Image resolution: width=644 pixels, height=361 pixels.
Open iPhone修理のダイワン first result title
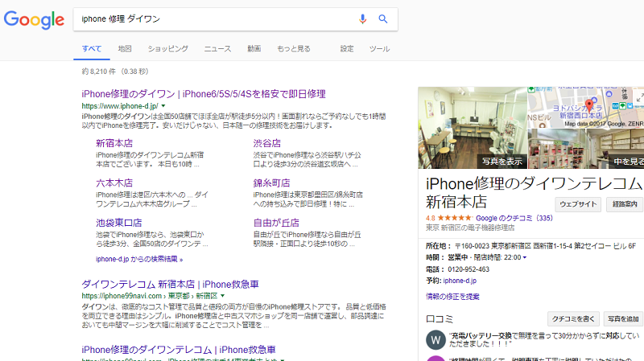[x=204, y=94]
